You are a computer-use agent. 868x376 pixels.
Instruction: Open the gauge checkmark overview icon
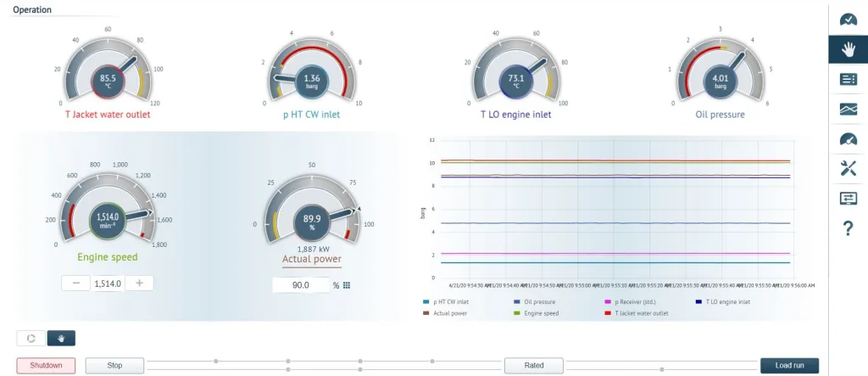point(848,20)
